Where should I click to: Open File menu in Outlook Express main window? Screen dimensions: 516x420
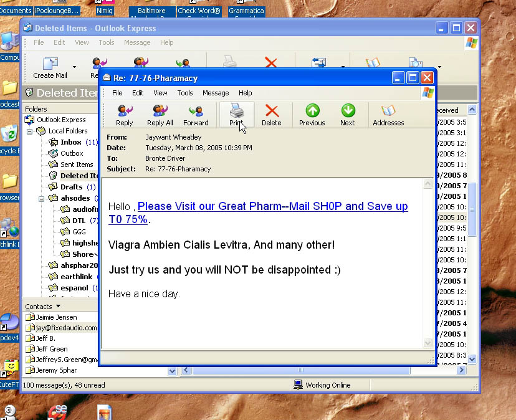pos(39,42)
